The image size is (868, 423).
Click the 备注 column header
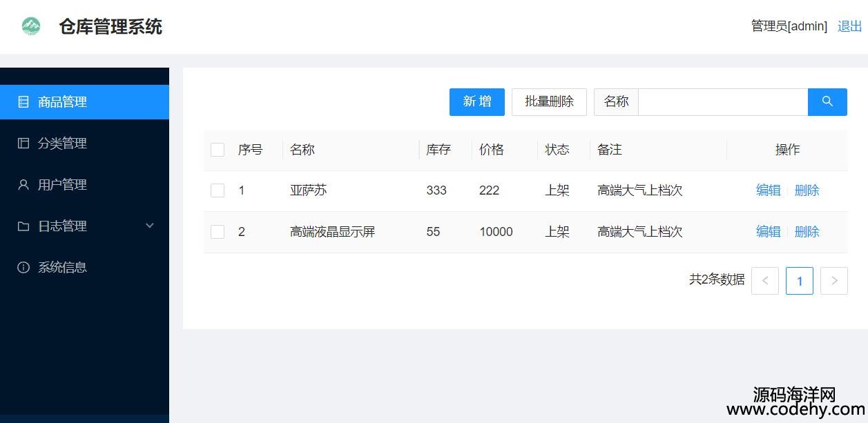point(610,150)
